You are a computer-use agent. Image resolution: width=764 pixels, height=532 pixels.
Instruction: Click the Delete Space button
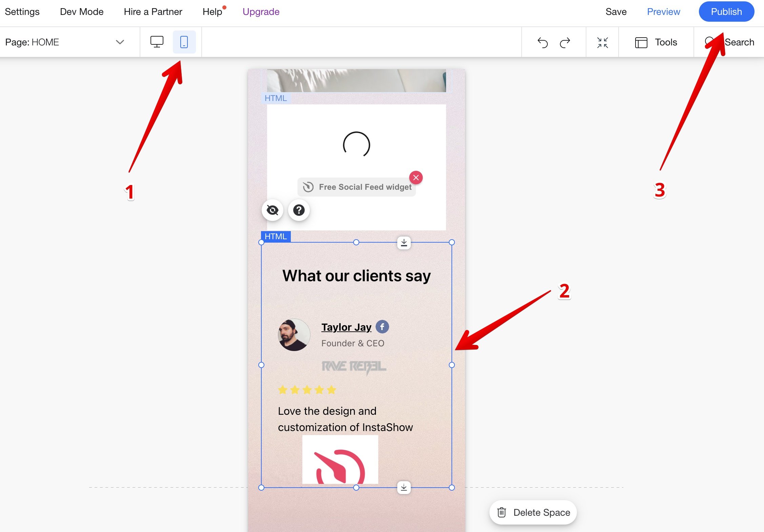(533, 512)
